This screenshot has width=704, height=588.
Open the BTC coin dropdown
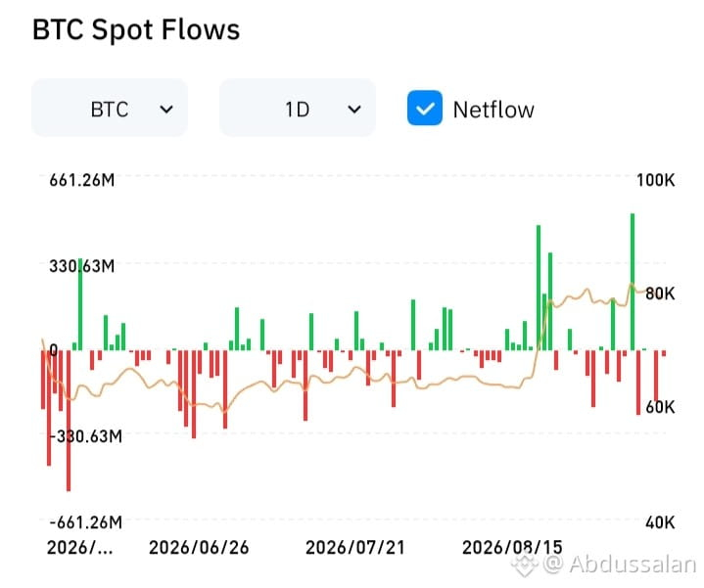point(110,108)
